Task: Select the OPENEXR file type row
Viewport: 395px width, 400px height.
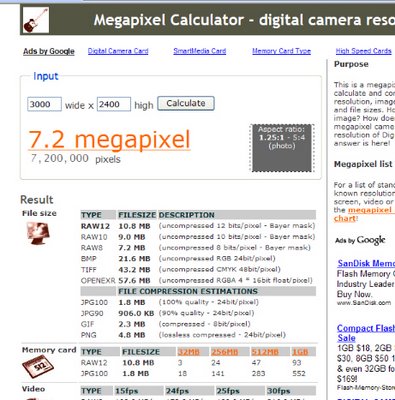Action: [198, 281]
